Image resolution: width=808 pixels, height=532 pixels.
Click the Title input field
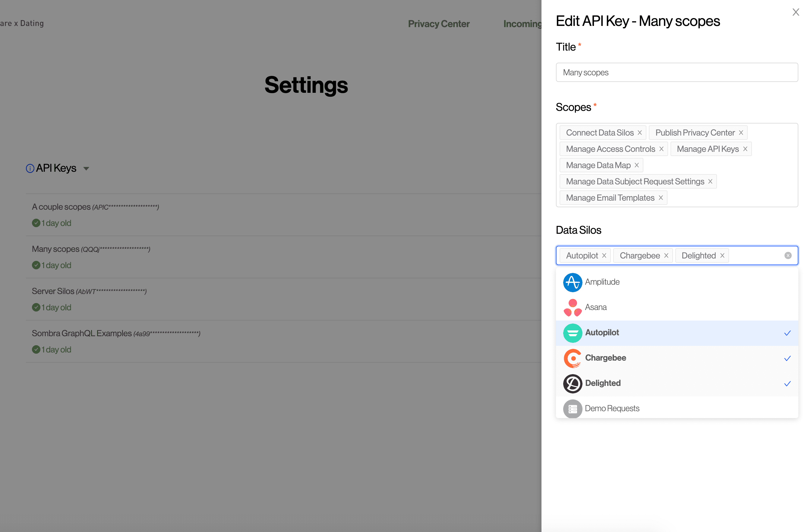[676, 72]
